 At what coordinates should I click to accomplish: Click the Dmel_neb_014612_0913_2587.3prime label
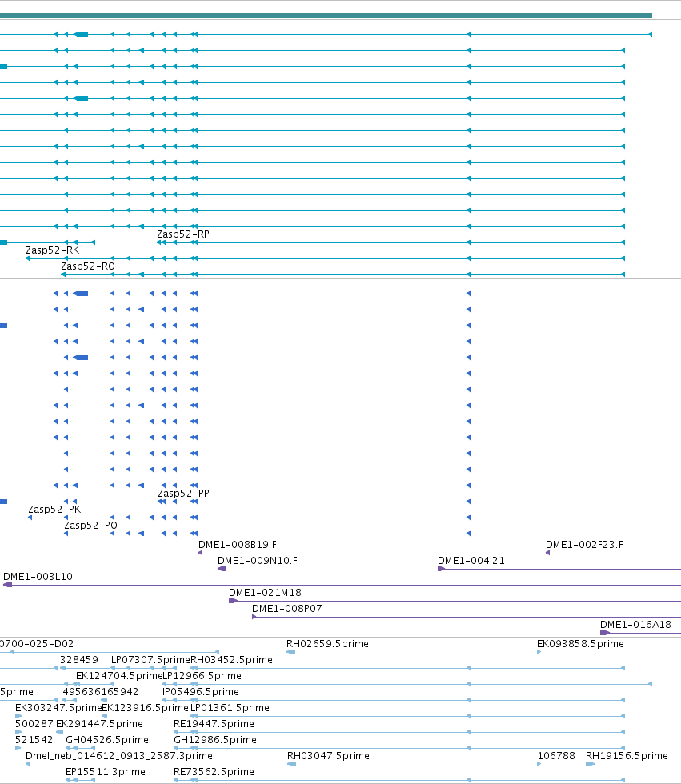coord(119,756)
